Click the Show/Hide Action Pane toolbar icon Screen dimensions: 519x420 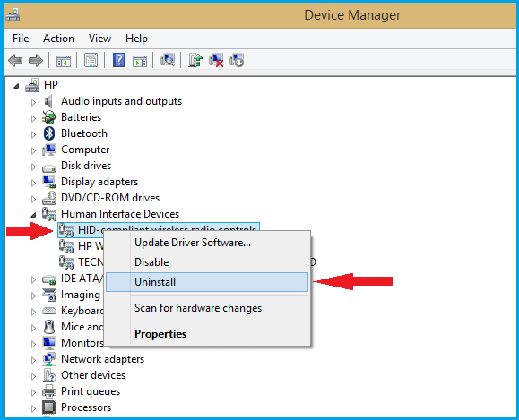(x=140, y=61)
